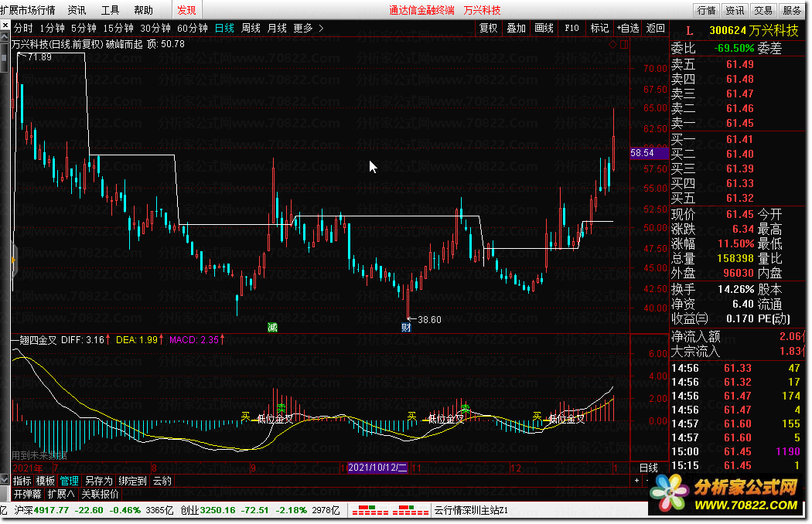Click the 复权 button

[488, 29]
